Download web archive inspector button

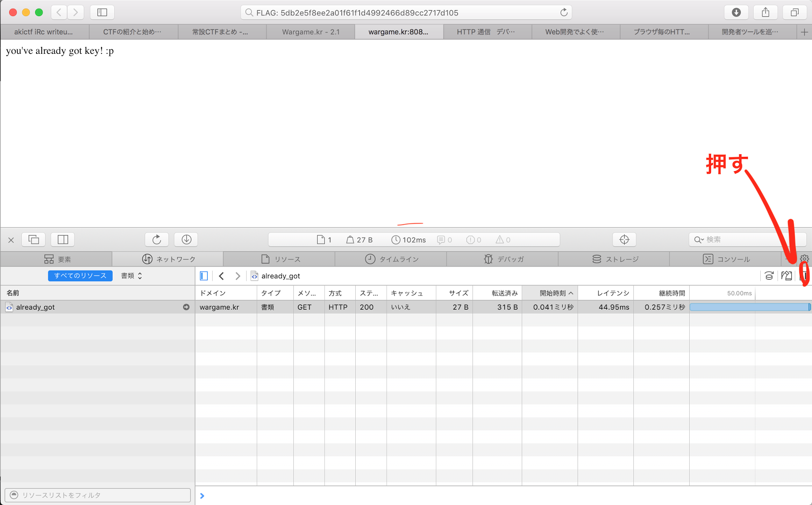pyautogui.click(x=186, y=239)
